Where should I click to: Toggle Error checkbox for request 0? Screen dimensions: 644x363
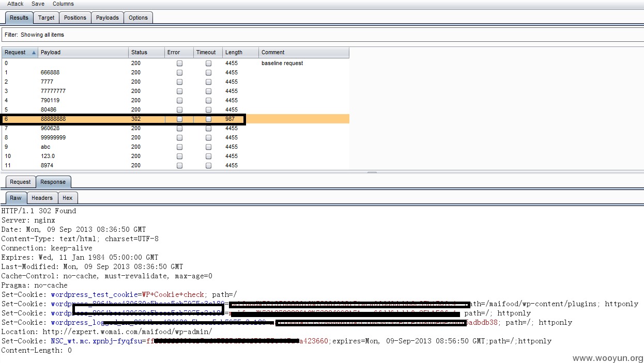[179, 63]
